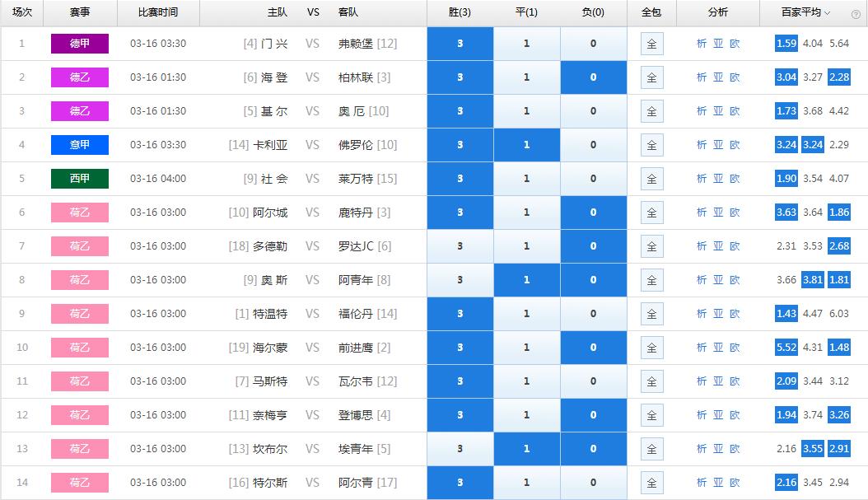
Task: Click the odds value 5.64 in row 1
Action: [x=839, y=43]
